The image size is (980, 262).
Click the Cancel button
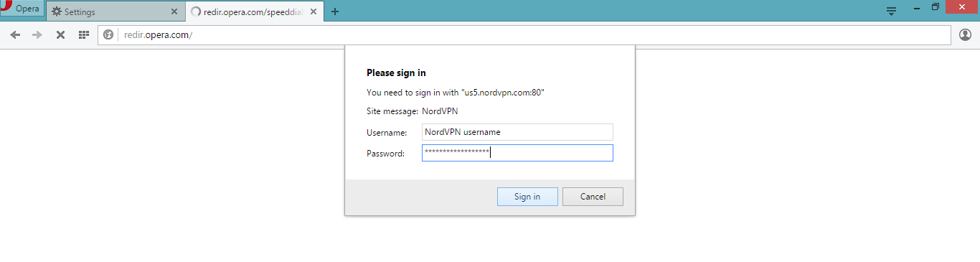[593, 197]
